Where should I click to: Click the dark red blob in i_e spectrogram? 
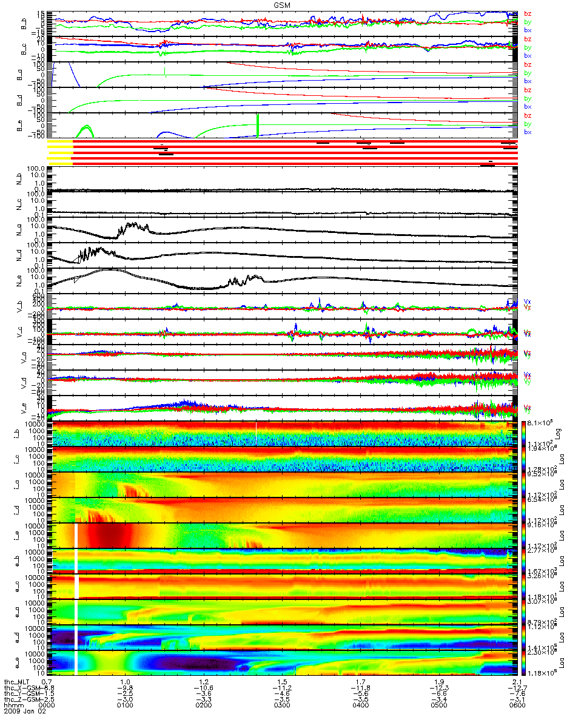pyautogui.click(x=111, y=535)
